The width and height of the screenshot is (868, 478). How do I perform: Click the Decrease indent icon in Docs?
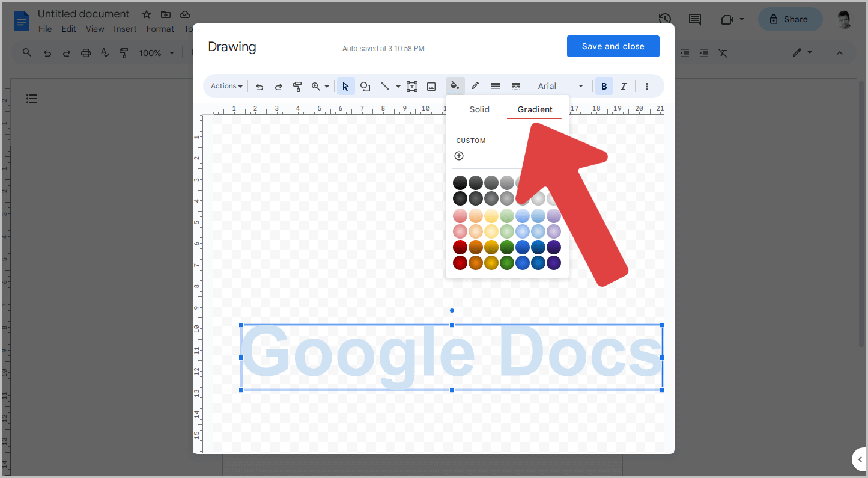coord(685,53)
